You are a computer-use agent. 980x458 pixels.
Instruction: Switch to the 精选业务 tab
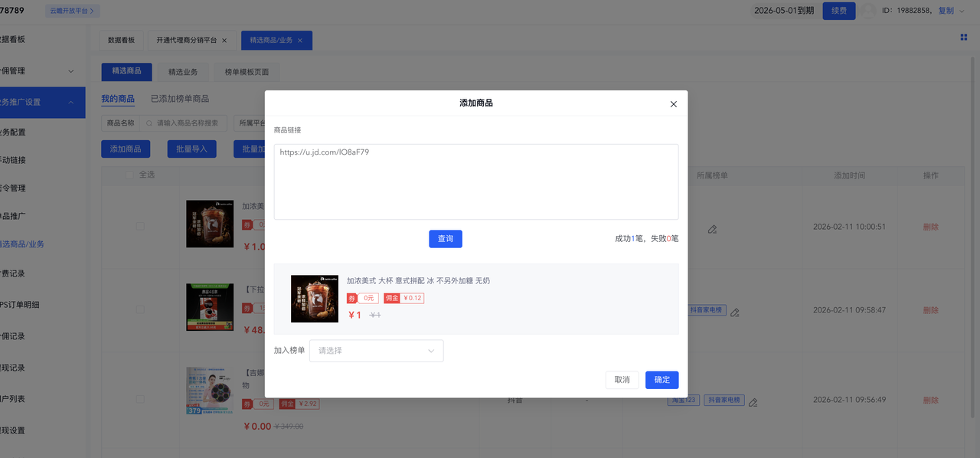183,72
